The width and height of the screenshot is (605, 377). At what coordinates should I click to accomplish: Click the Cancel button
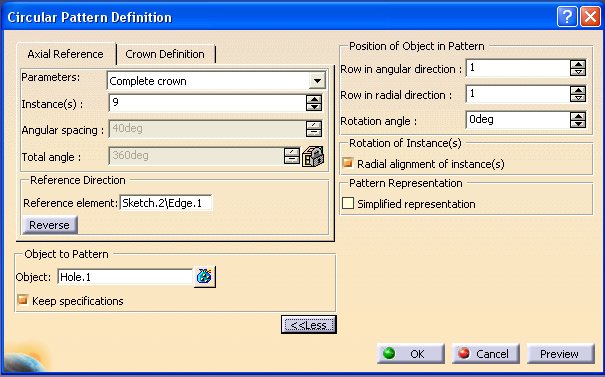coord(486,353)
